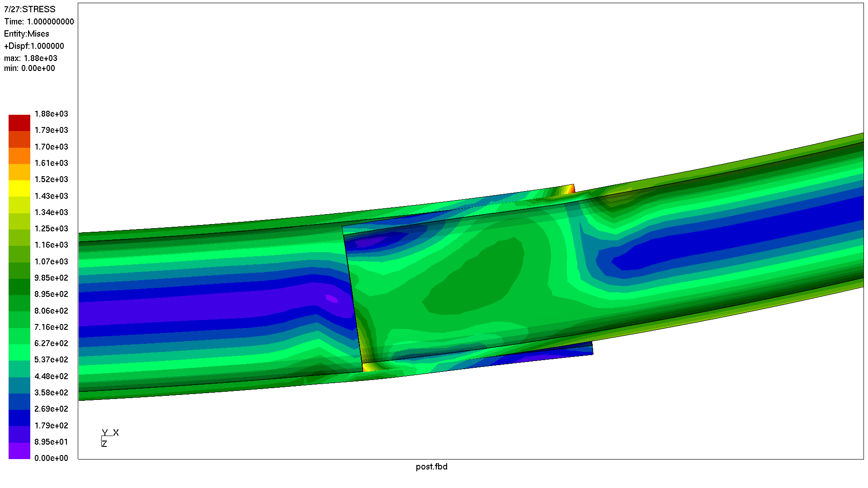Click the legend value '1.25e+03'
868x488 pixels.
click(52, 229)
